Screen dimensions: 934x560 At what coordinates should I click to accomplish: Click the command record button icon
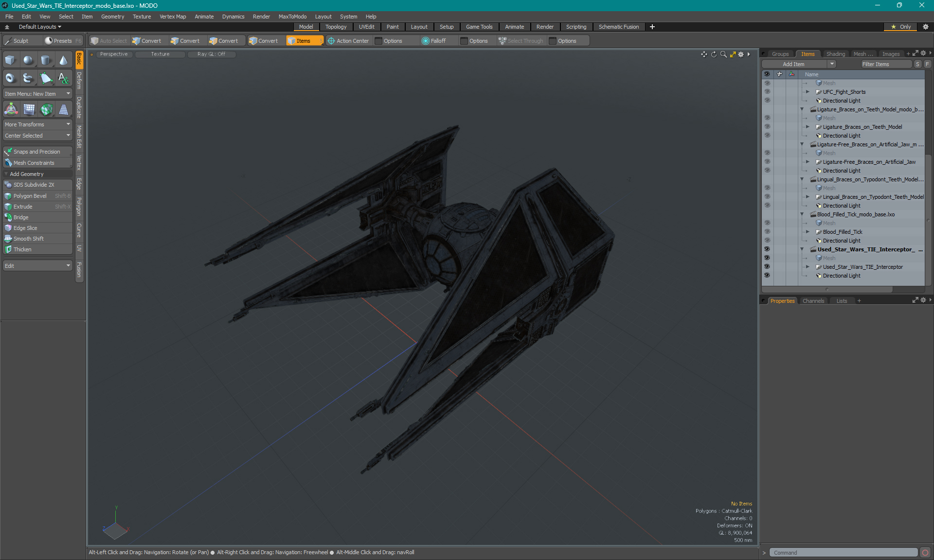(x=925, y=553)
